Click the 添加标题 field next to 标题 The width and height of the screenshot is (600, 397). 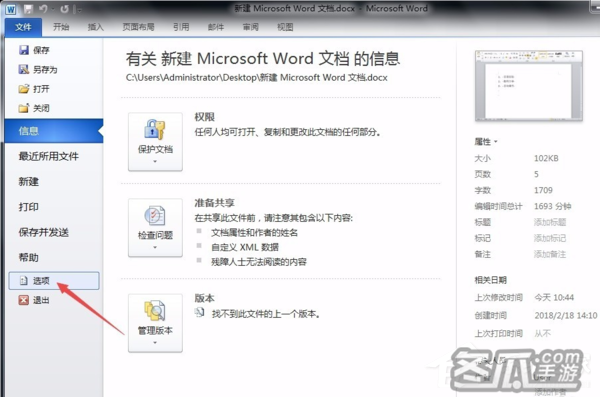[x=550, y=222]
